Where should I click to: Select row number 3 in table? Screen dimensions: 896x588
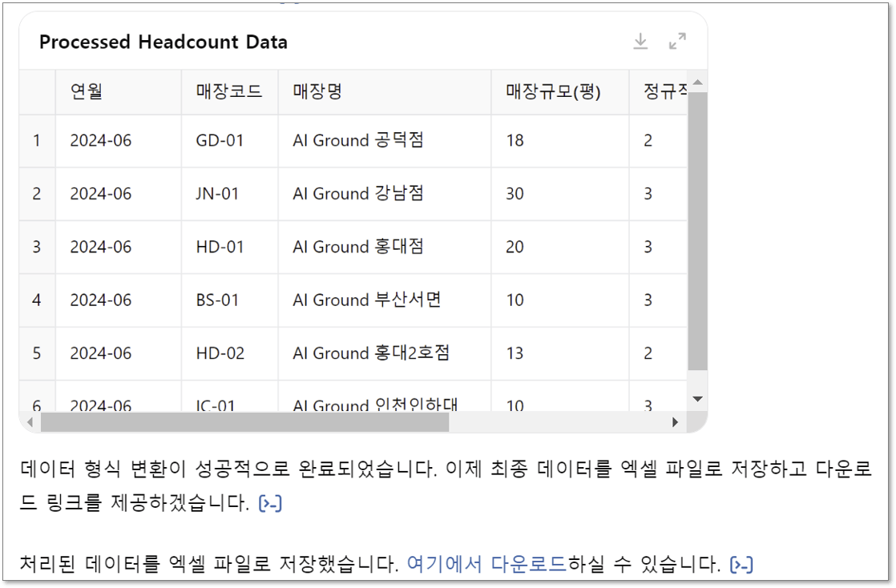(37, 247)
